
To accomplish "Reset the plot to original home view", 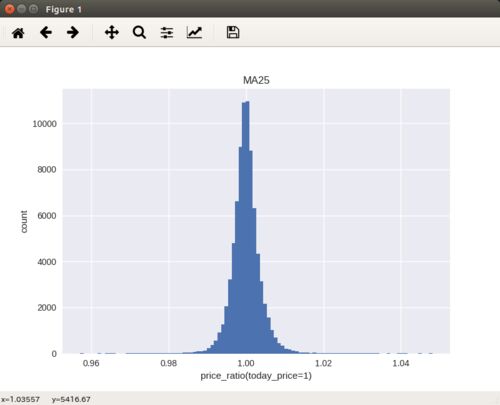I will 18,33.
